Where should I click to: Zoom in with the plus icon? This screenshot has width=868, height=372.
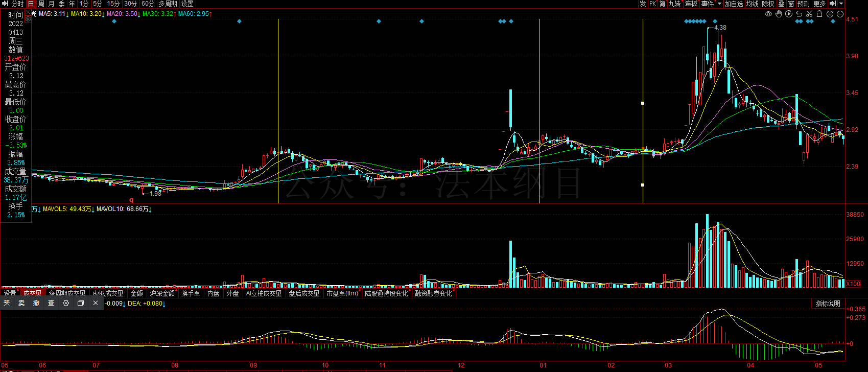coord(830,14)
